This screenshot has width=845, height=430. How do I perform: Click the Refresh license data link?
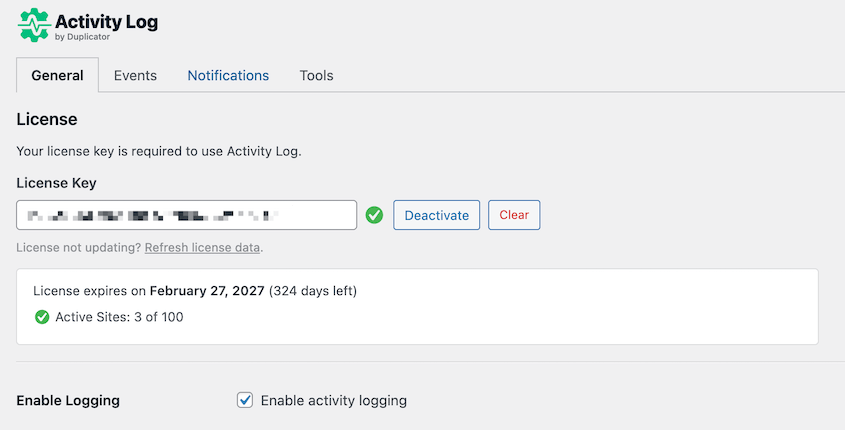pos(203,247)
